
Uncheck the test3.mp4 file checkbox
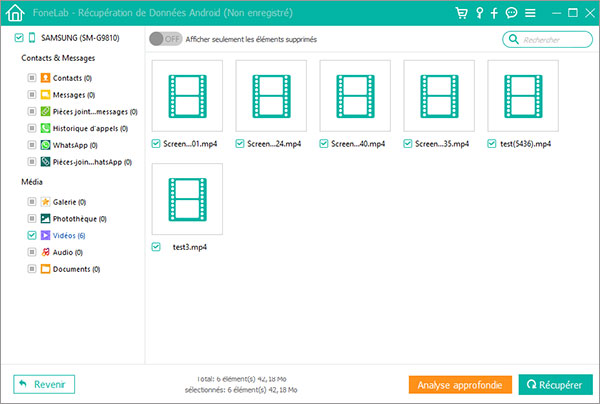pyautogui.click(x=156, y=246)
